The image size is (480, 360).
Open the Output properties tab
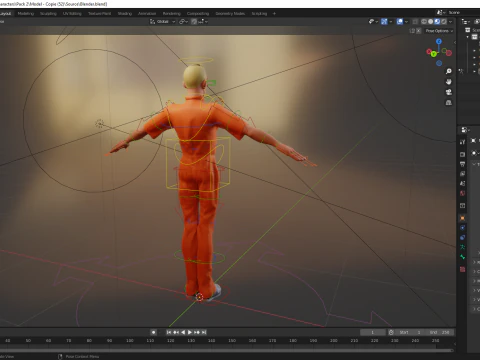pyautogui.click(x=462, y=164)
